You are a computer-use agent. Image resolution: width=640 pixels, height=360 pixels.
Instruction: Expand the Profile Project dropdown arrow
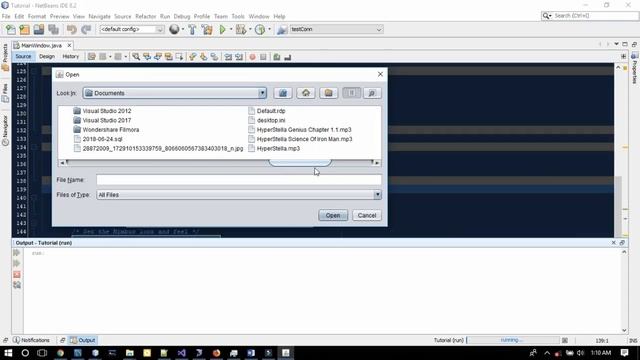coord(269,29)
